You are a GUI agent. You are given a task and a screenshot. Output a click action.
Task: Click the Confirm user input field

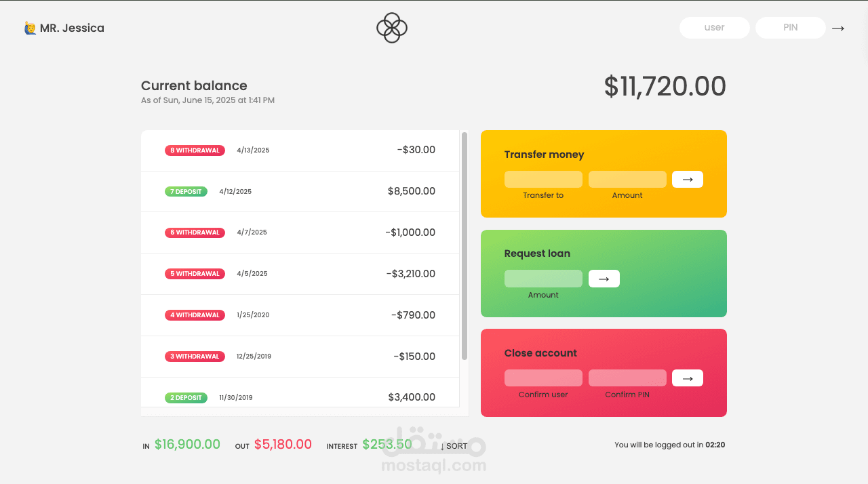[543, 378]
